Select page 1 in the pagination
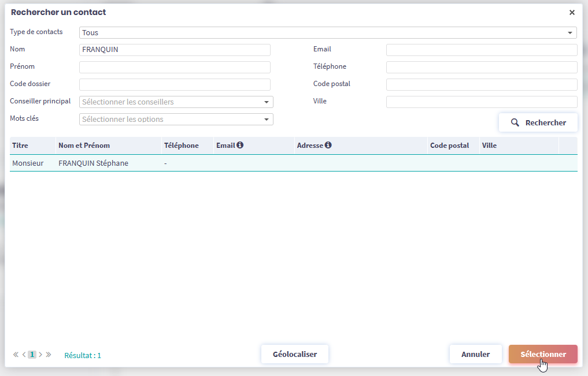This screenshot has height=376, width=588. coord(32,355)
